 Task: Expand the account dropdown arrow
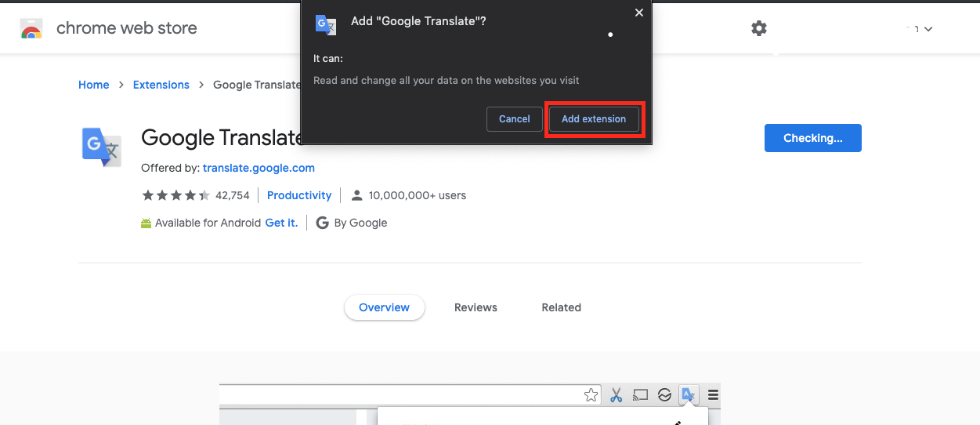(x=928, y=29)
